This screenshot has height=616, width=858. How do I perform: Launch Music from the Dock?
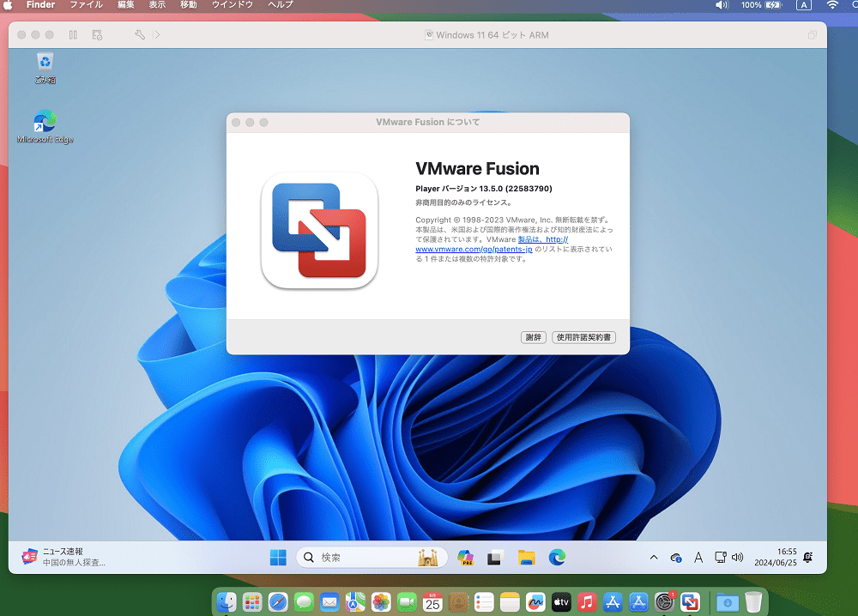587,603
